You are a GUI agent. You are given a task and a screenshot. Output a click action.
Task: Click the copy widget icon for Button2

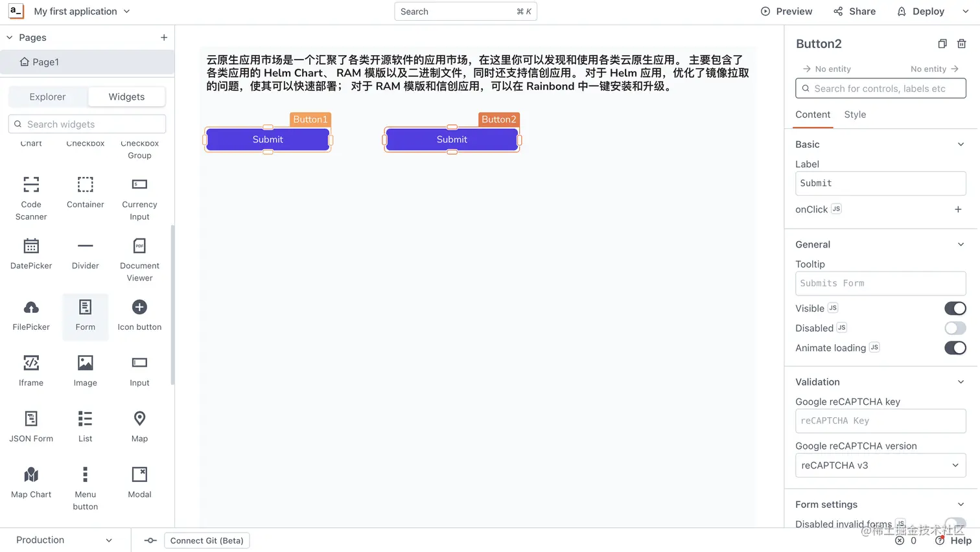click(x=942, y=43)
